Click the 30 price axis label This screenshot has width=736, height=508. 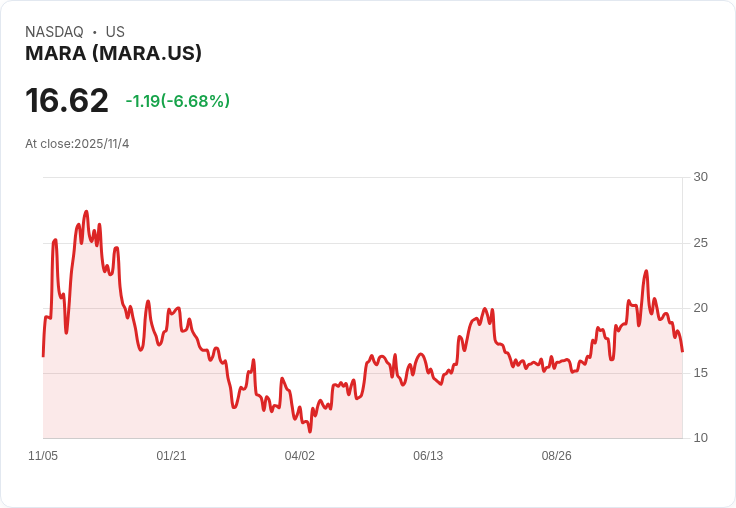[700, 177]
